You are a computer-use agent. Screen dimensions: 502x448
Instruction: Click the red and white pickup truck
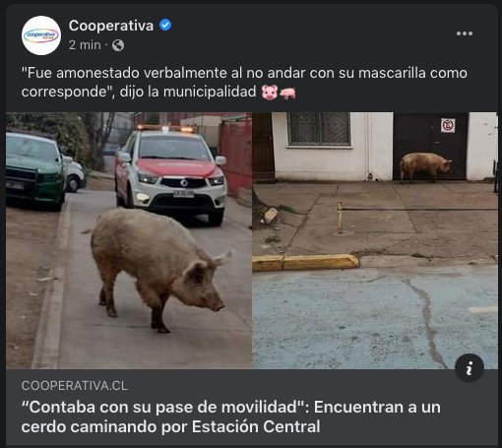click(170, 174)
